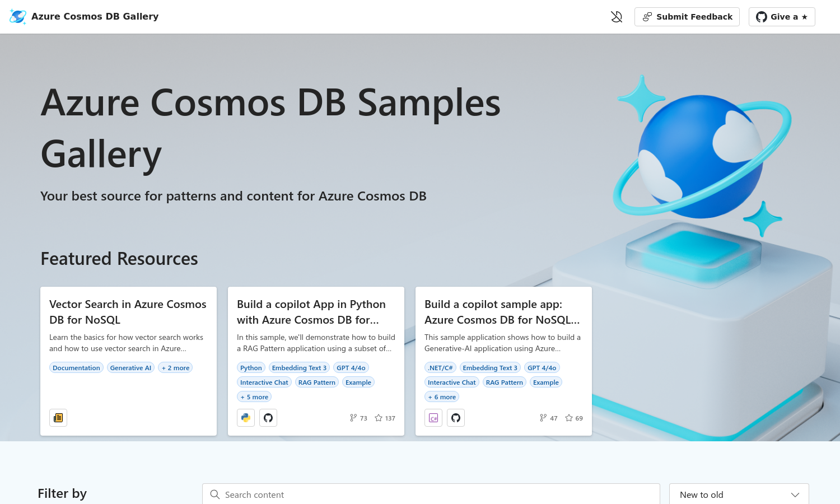The width and height of the screenshot is (840, 504).
Task: Open the New to old sort dropdown
Action: click(x=739, y=494)
